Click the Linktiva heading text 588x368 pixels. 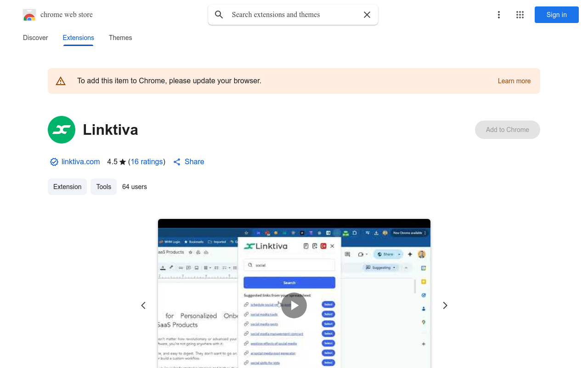click(111, 130)
